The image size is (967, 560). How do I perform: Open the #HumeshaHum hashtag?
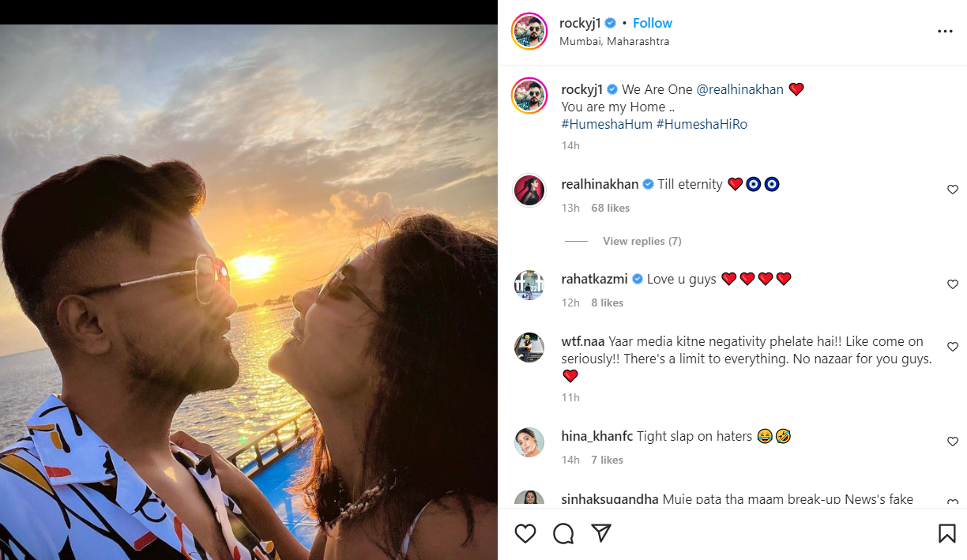tap(607, 124)
